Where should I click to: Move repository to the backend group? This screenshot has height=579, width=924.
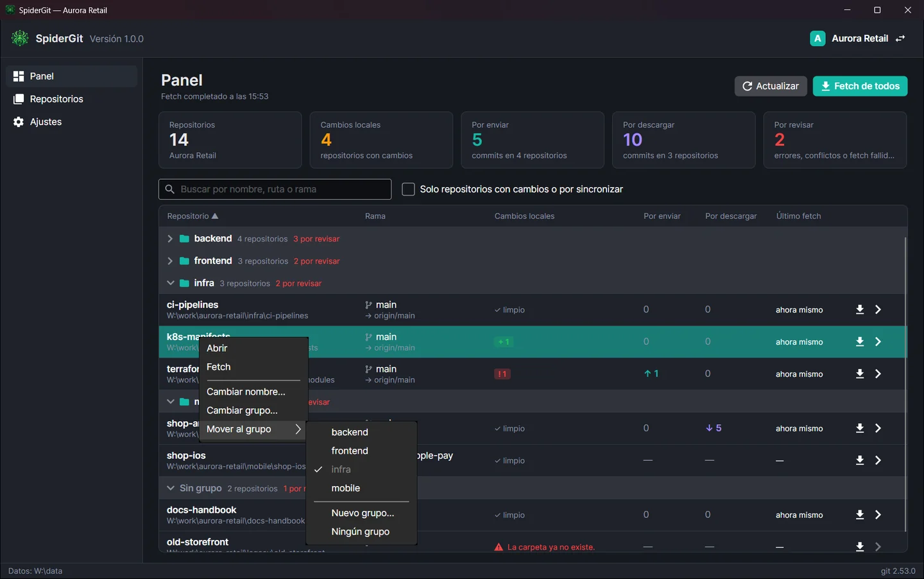pos(362,432)
